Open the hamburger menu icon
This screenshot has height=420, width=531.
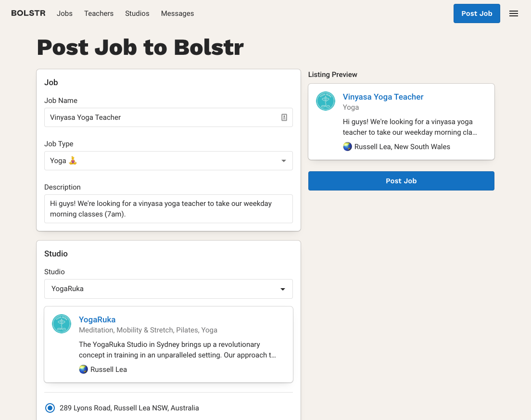[x=514, y=13]
